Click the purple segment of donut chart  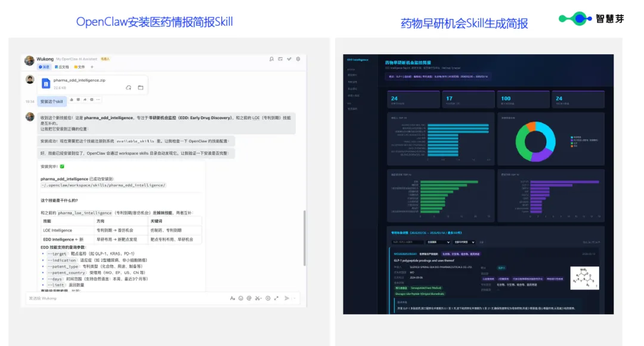click(542, 155)
